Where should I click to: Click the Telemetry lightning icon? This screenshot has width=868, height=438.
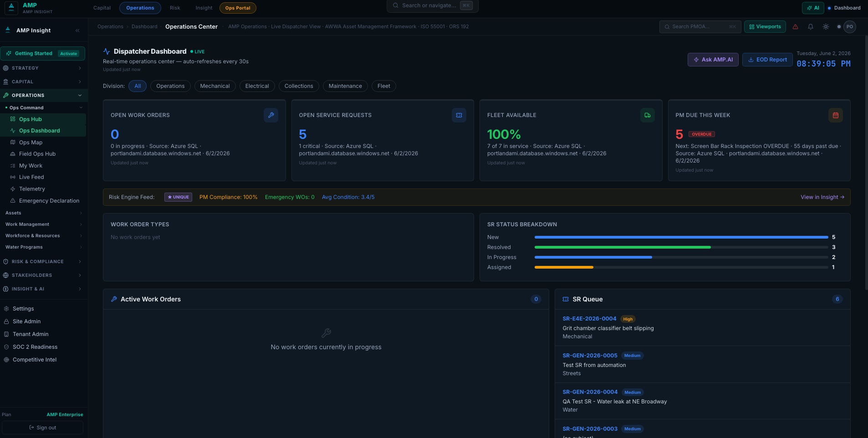(x=13, y=189)
